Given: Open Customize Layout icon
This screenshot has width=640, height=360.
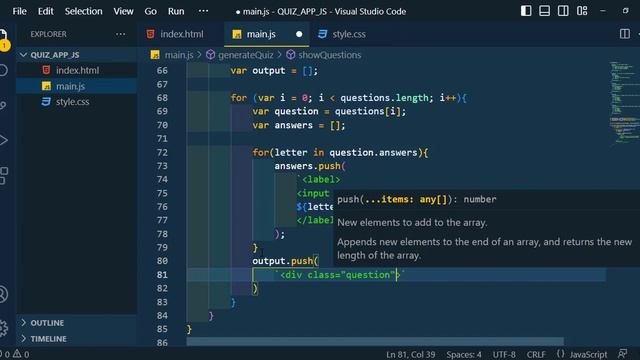Looking at the screenshot, I should pos(582,11).
